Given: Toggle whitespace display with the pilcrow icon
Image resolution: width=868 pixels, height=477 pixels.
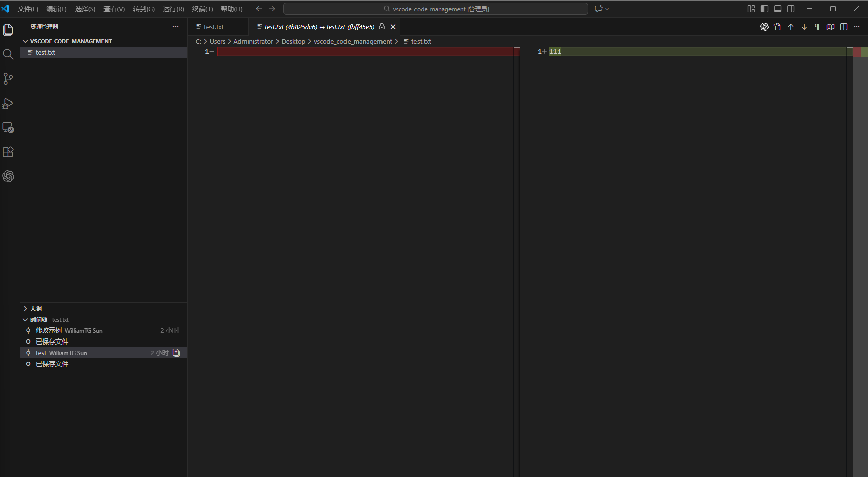Looking at the screenshot, I should click(x=817, y=27).
